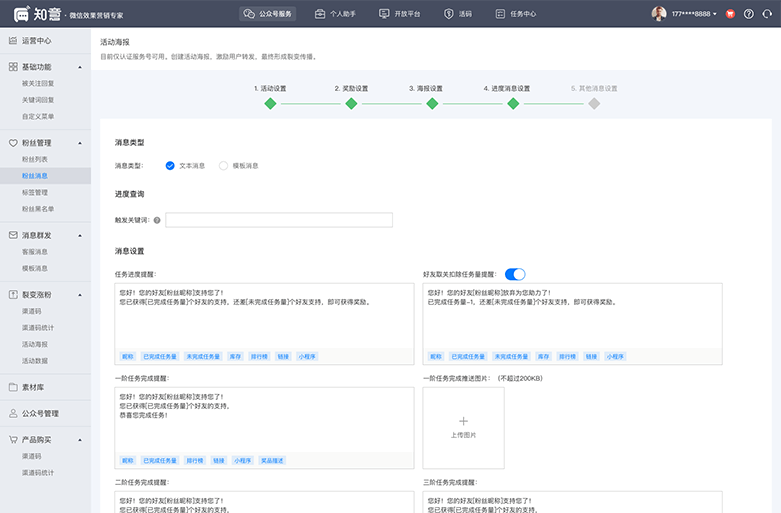The image size is (781, 513).
Task: Collapse the 粉丝管理 section arrow
Action: [80, 143]
